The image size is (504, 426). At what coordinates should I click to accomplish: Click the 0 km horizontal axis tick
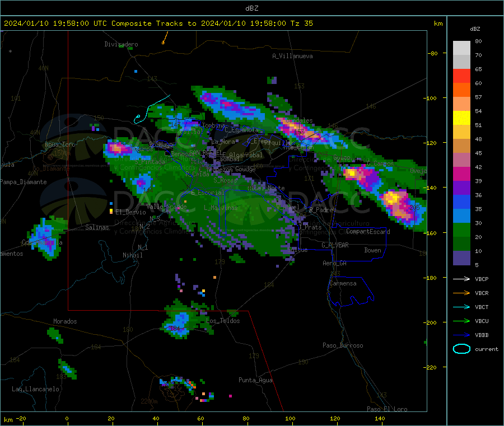point(67,419)
